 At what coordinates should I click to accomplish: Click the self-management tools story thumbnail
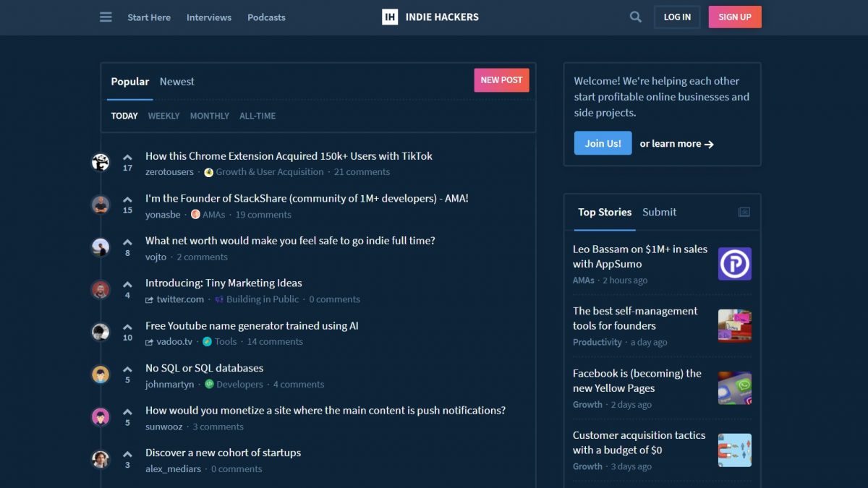pyautogui.click(x=735, y=326)
